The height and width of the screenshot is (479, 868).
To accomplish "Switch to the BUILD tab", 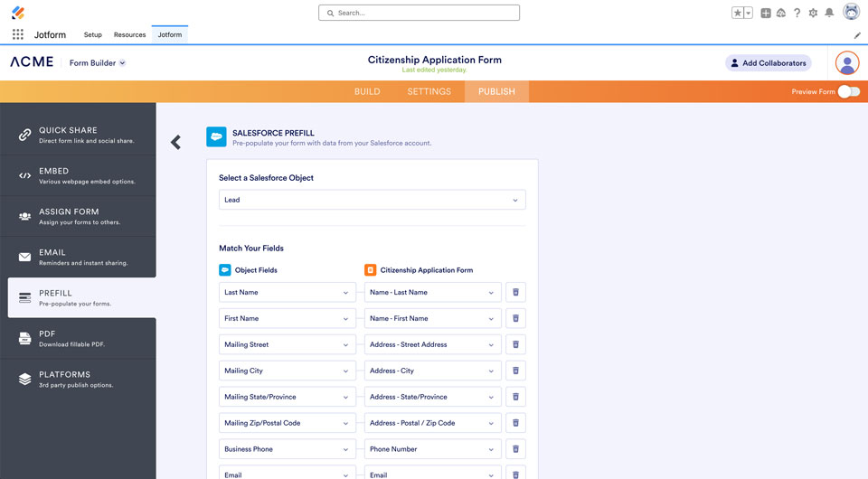I will click(367, 91).
